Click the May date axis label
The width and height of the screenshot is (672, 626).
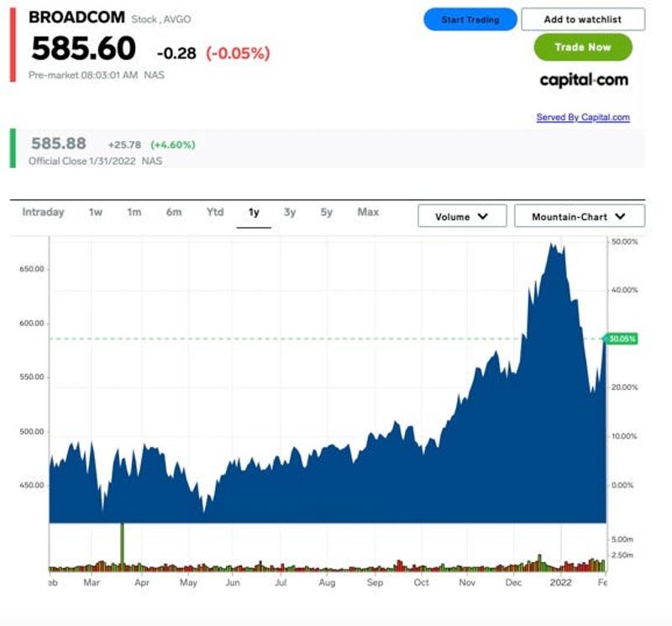click(188, 583)
